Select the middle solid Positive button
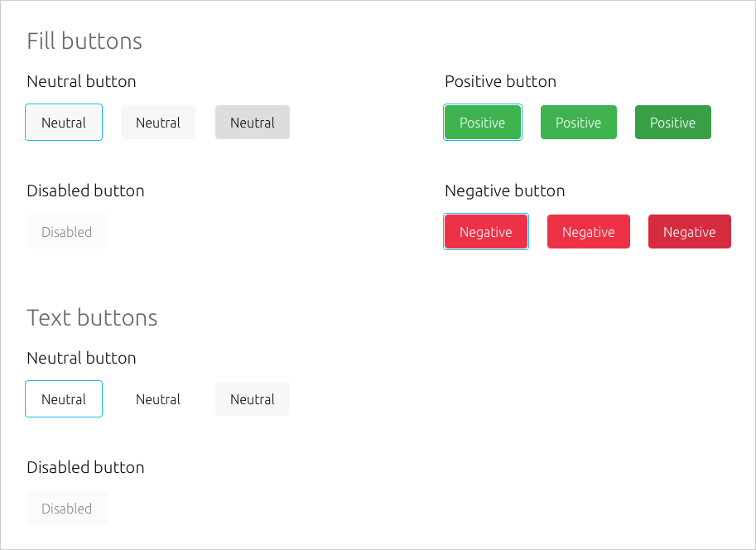 point(579,122)
